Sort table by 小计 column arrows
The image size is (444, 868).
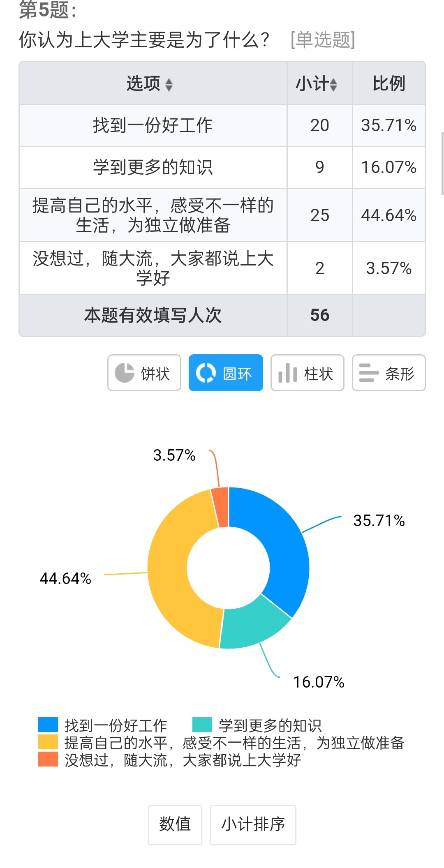click(x=333, y=85)
